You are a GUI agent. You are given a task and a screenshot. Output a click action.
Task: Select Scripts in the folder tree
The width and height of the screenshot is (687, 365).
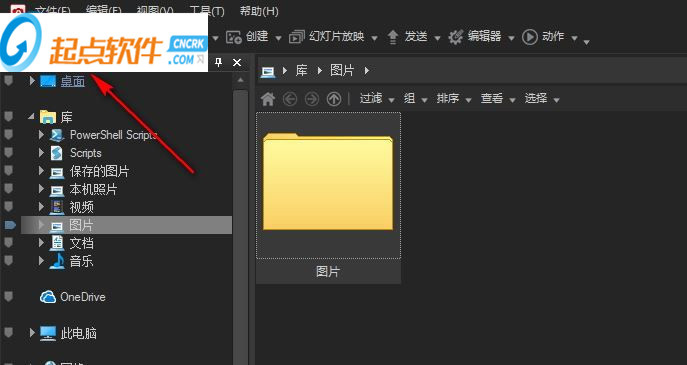[85, 153]
